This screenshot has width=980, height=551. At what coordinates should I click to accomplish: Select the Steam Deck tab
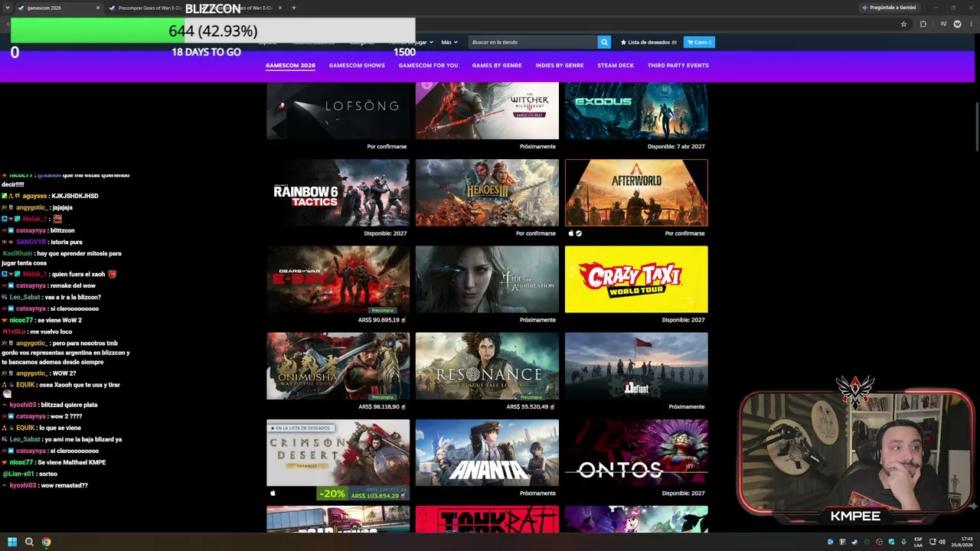click(x=616, y=66)
